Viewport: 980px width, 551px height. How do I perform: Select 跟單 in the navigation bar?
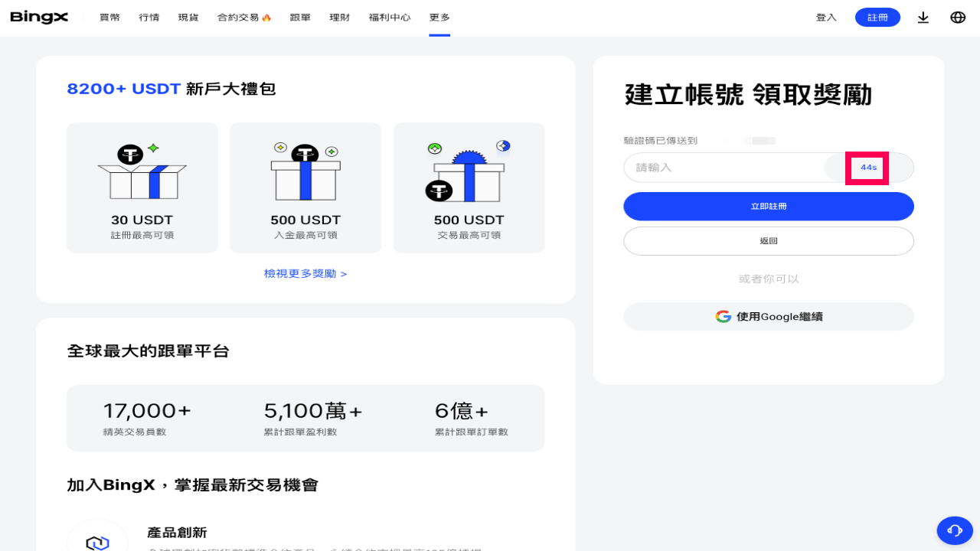pyautogui.click(x=300, y=18)
